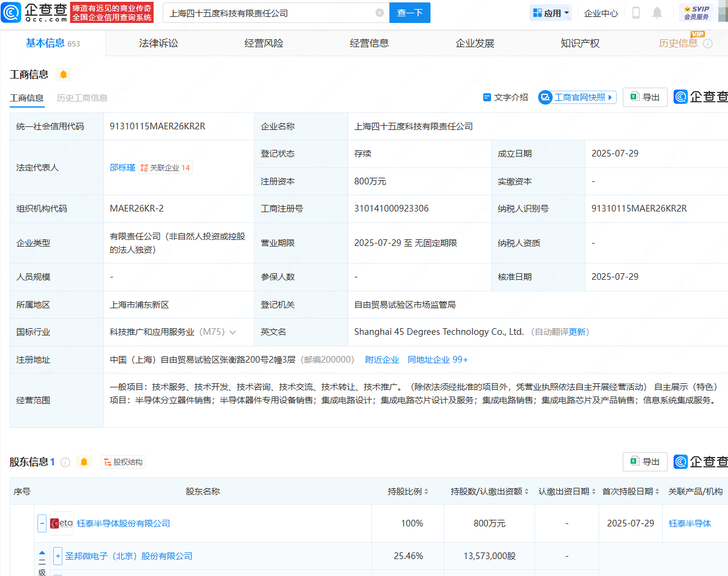This screenshot has height=576, width=728.
Task: Expand the 圣邦微电子 shareholder row
Action: pyautogui.click(x=58, y=556)
